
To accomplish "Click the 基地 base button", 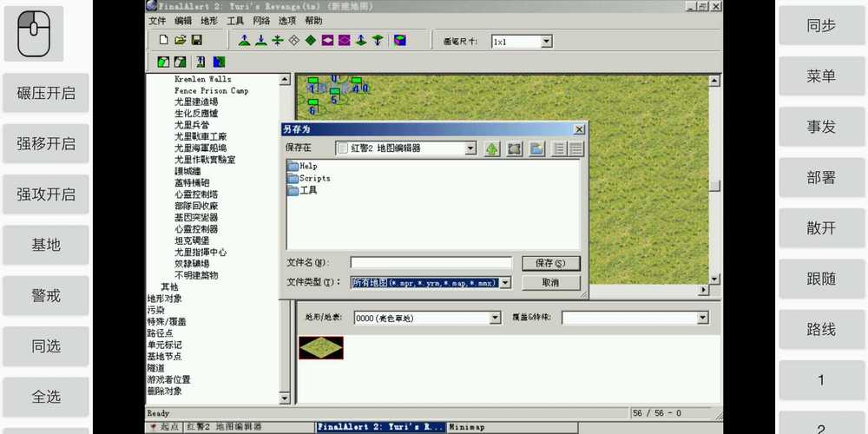I will click(x=46, y=245).
